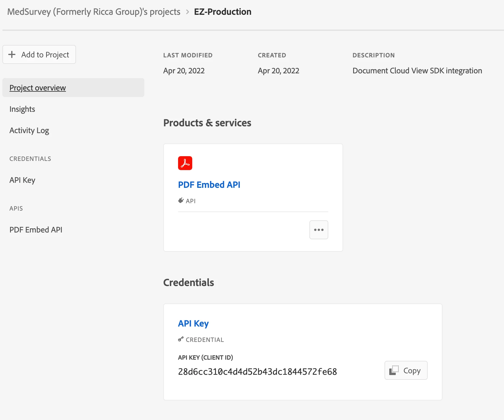Copy the API key with the Copy button
The width and height of the screenshot is (504, 420).
406,370
